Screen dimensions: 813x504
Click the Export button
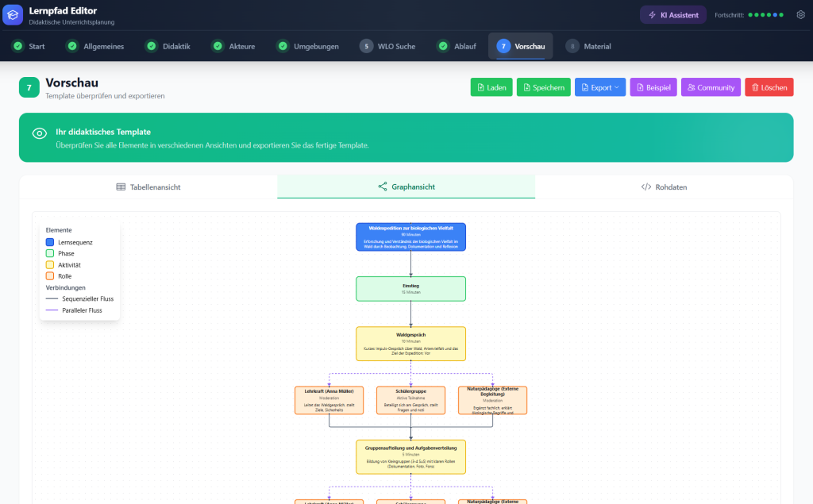pos(600,87)
